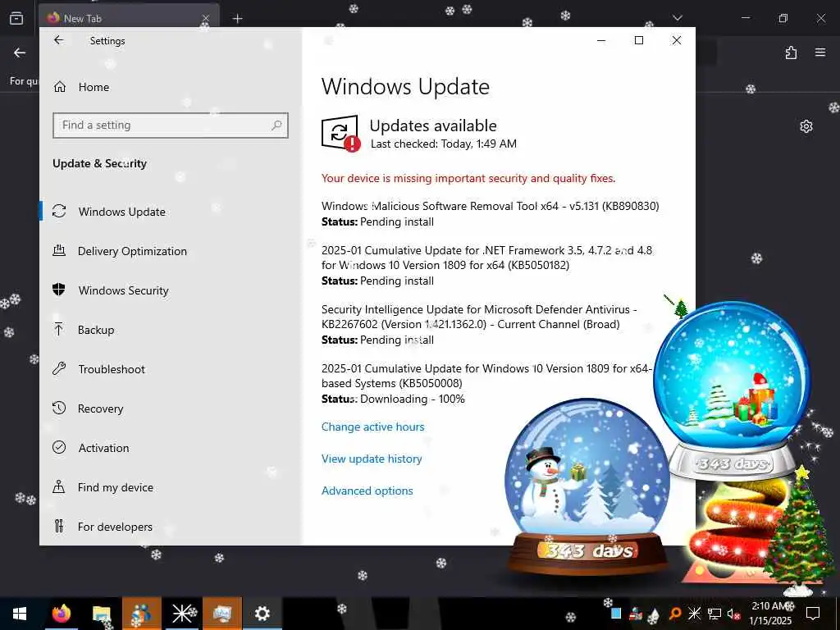The height and width of the screenshot is (630, 840).
Task: Click the orange magnifier tray icon
Action: pos(675,614)
